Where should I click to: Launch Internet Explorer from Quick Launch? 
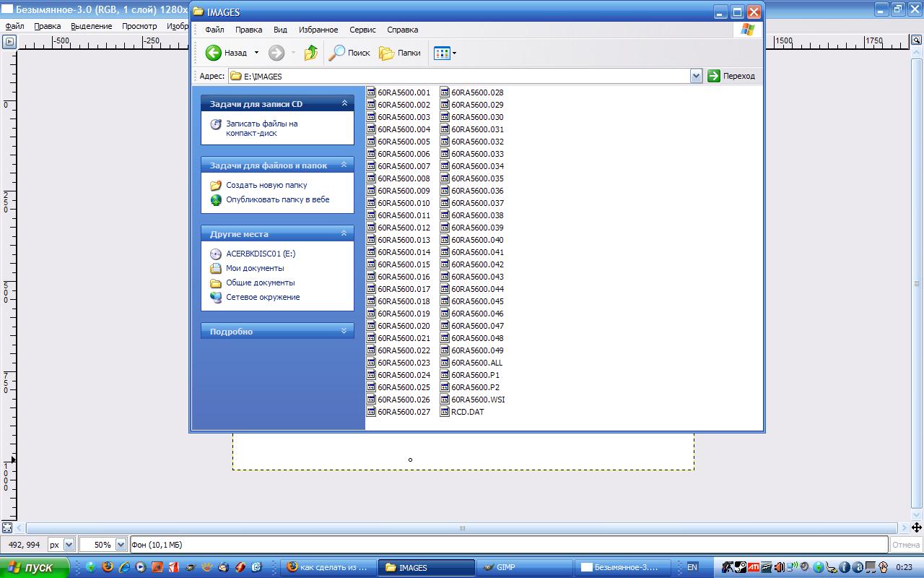pos(124,567)
